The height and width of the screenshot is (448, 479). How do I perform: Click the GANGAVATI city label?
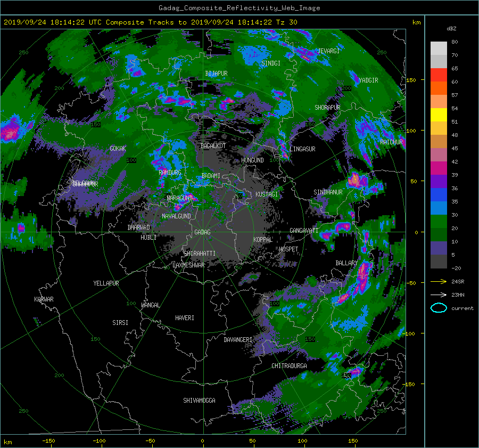304,231
